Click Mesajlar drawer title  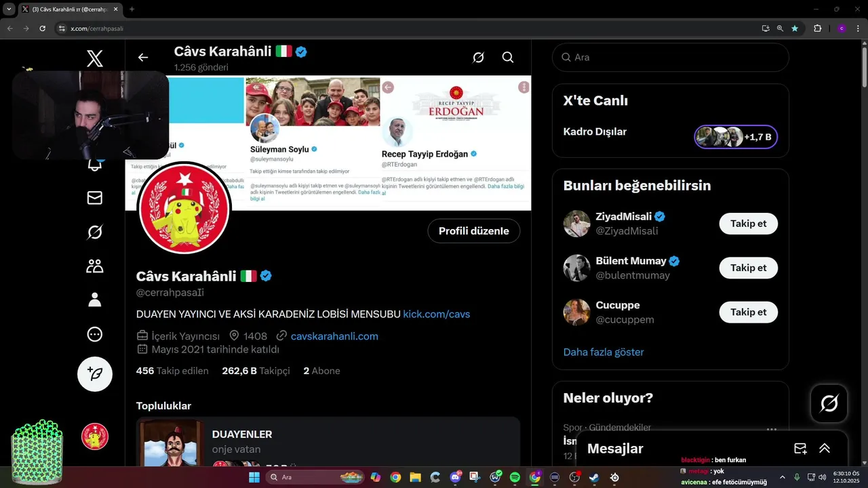615,449
